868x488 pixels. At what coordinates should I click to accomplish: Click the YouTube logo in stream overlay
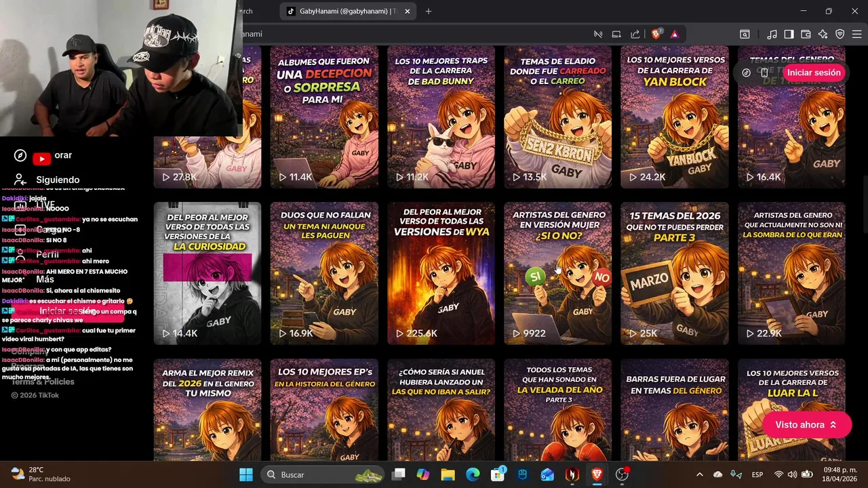pyautogui.click(x=42, y=159)
